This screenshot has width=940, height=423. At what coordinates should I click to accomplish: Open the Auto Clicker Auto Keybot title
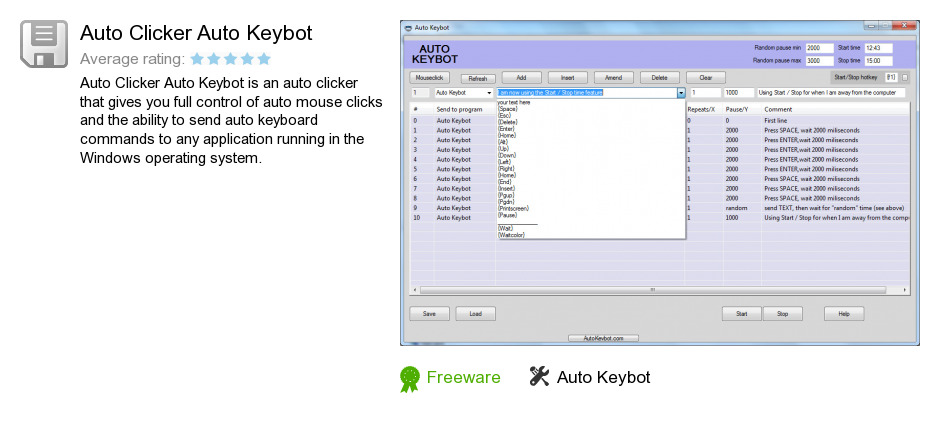196,33
